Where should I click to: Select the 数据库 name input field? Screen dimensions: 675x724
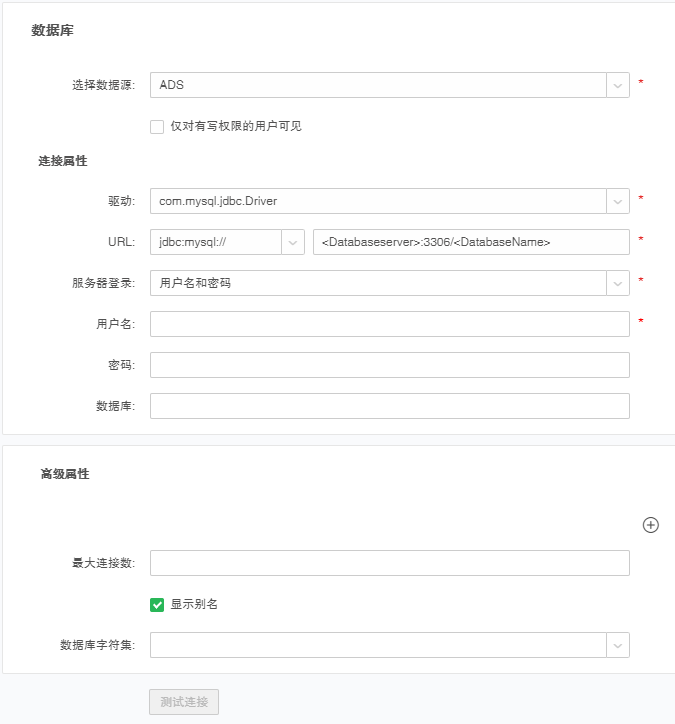(389, 406)
